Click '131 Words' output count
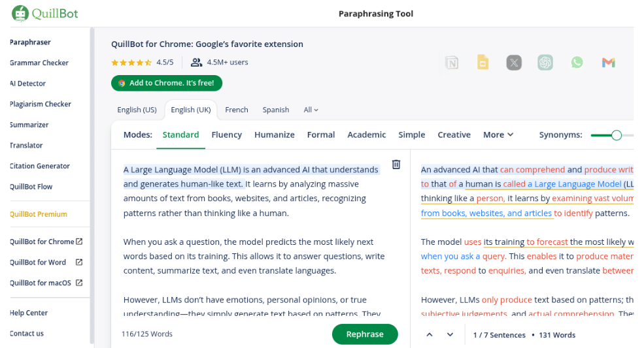 [x=557, y=335]
